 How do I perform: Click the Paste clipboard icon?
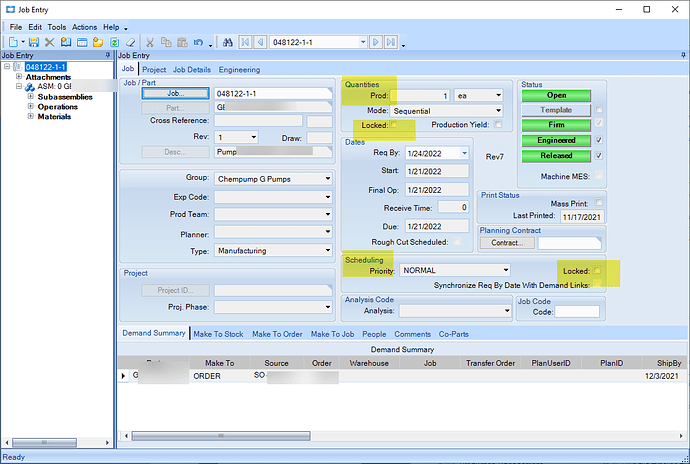point(182,42)
